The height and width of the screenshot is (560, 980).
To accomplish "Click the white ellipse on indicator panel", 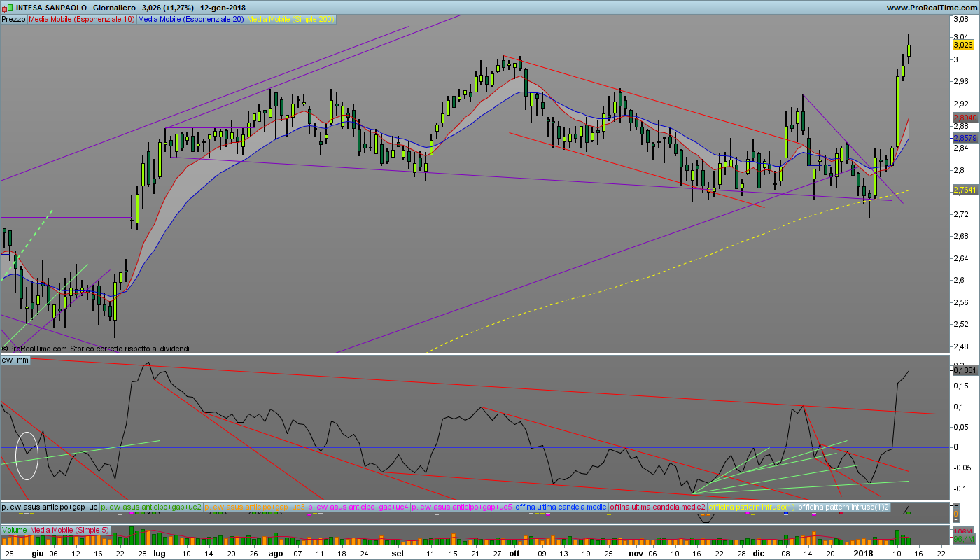I will [27, 456].
